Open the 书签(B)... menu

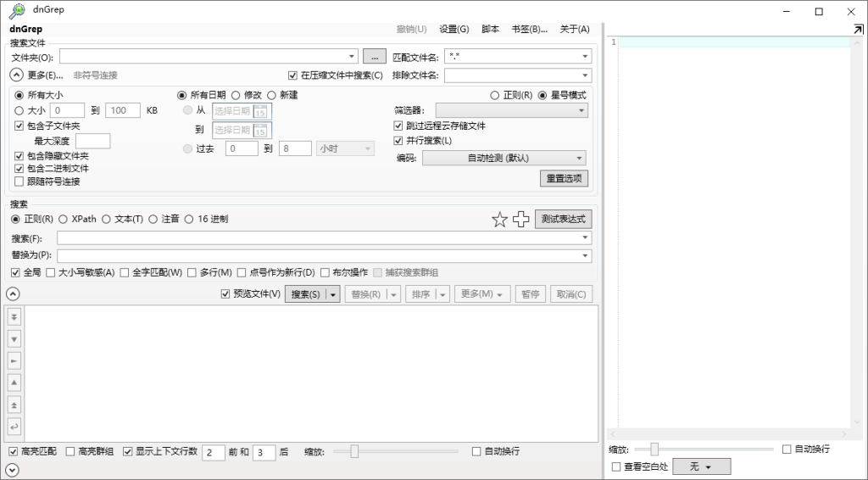pos(529,30)
